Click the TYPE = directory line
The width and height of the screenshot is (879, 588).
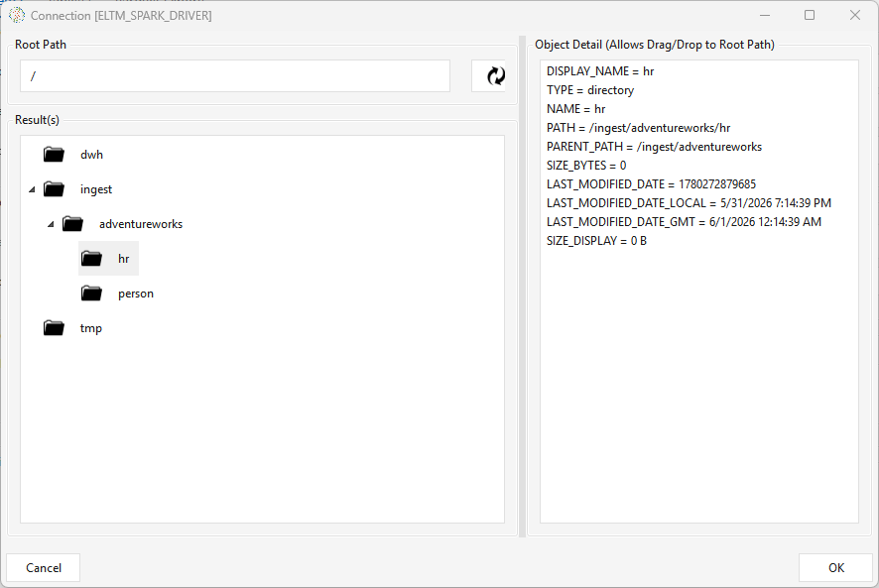coord(590,90)
